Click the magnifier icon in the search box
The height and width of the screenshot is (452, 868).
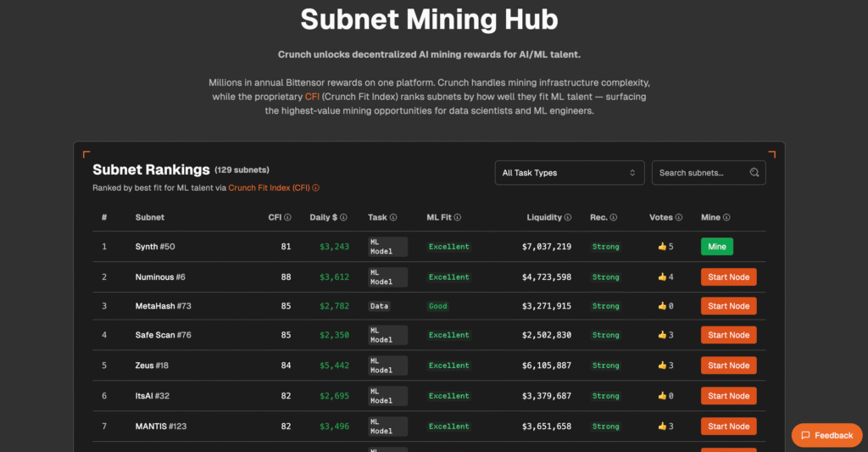tap(754, 173)
